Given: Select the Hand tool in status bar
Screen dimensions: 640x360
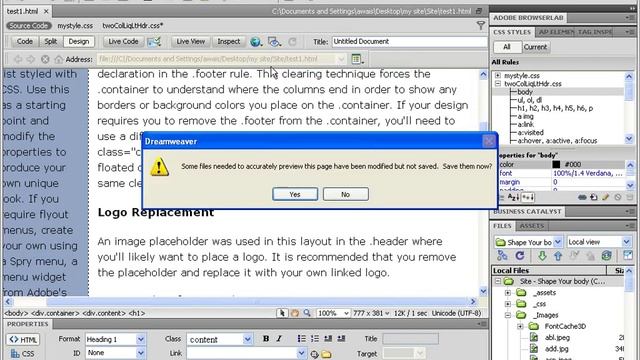Looking at the screenshot, I should pos(294,313).
